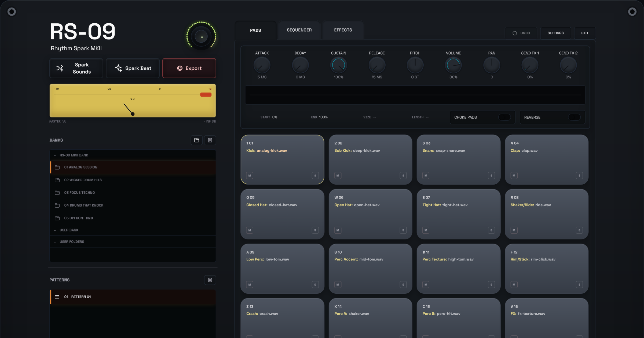Click folder icon beside 04 Drums That Knock
The height and width of the screenshot is (338, 644).
tap(57, 205)
